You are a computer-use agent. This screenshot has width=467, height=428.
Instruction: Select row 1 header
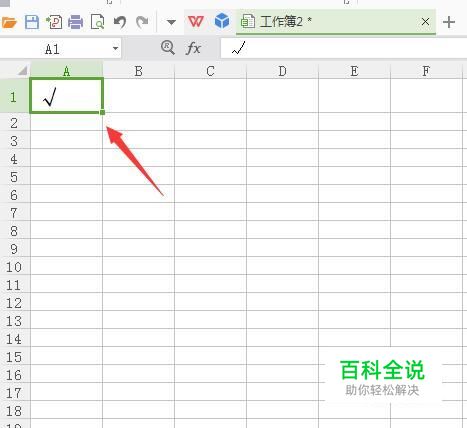[x=15, y=96]
